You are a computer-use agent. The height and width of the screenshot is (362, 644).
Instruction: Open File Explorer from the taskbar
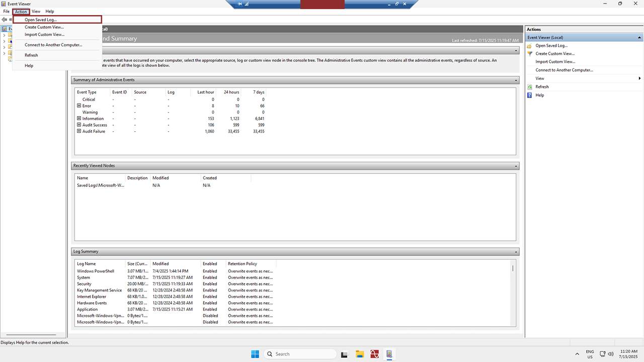point(360,354)
